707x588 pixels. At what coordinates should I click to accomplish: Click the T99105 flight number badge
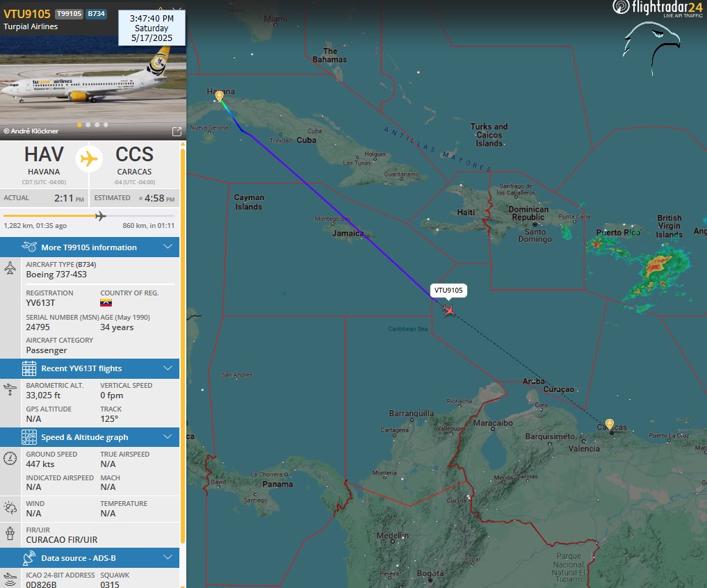tap(69, 13)
